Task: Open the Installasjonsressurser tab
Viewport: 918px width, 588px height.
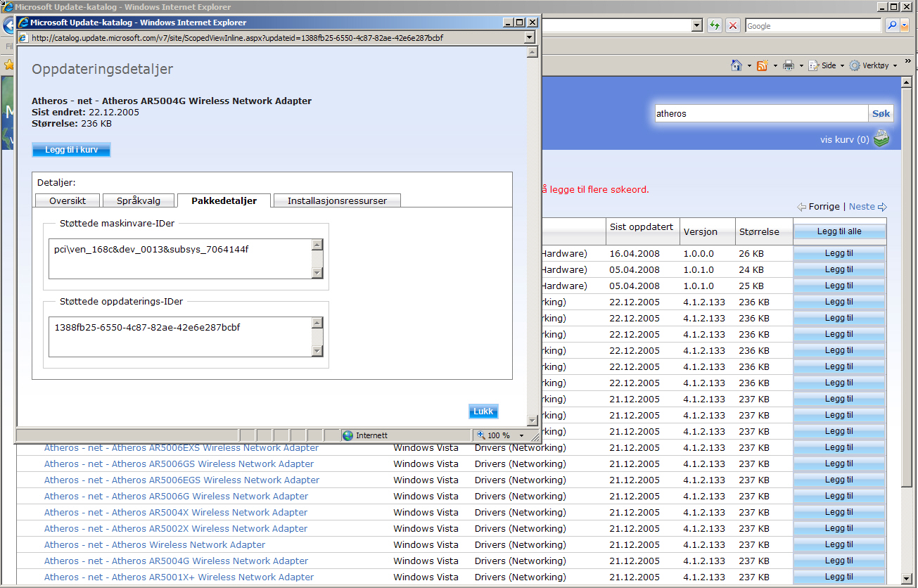Action: coord(337,200)
